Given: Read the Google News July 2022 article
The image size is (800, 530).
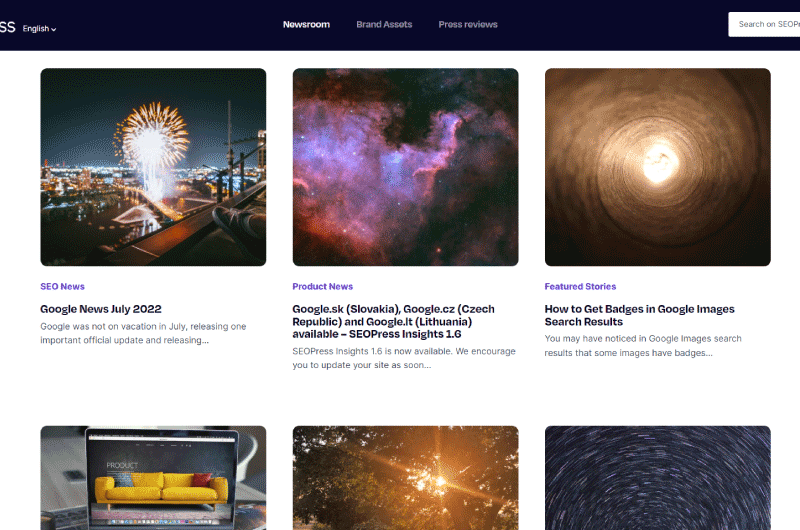Looking at the screenshot, I should pyautogui.click(x=101, y=309).
